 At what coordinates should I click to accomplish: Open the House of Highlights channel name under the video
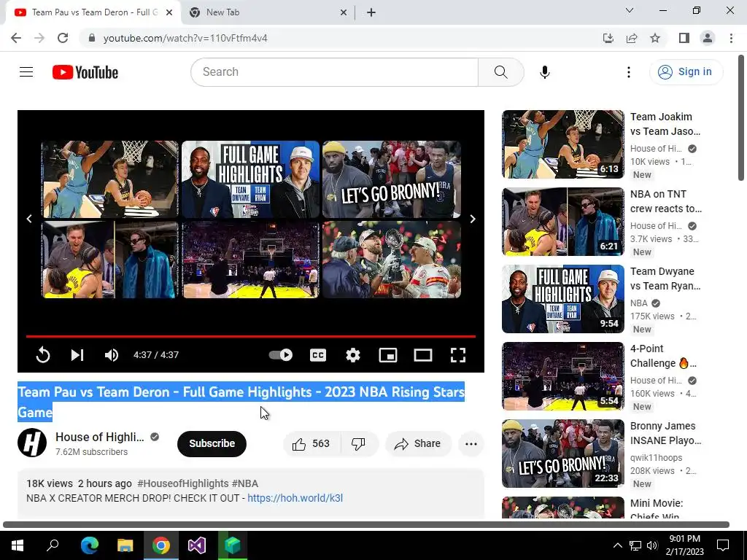(x=99, y=437)
